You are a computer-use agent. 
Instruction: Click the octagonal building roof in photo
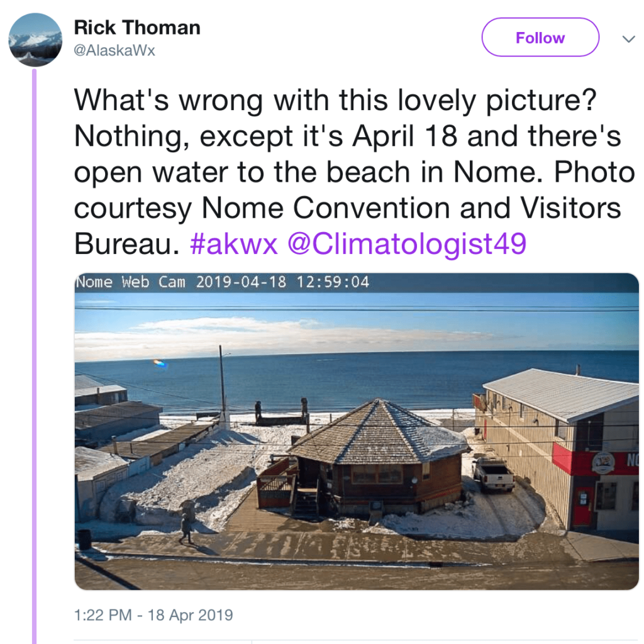coord(378,432)
